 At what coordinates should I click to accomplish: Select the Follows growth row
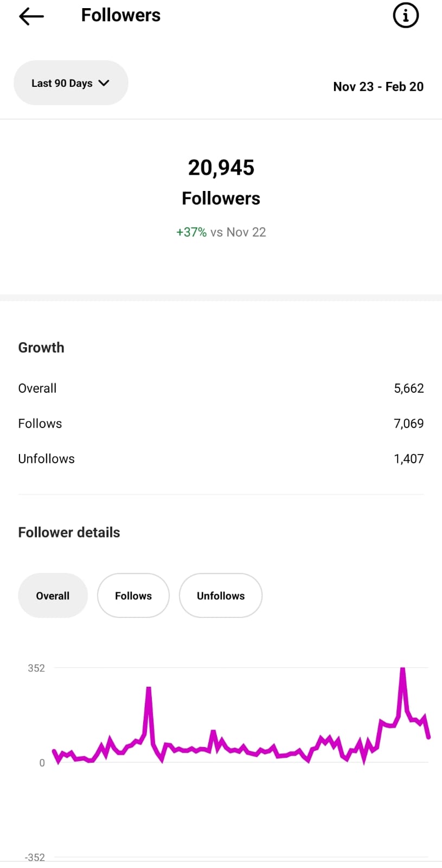pos(221,424)
